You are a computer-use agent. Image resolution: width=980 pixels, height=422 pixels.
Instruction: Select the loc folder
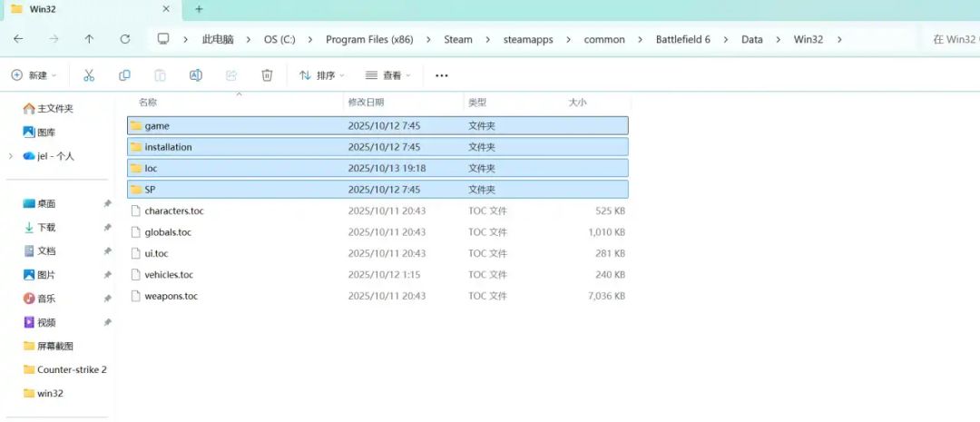(377, 168)
